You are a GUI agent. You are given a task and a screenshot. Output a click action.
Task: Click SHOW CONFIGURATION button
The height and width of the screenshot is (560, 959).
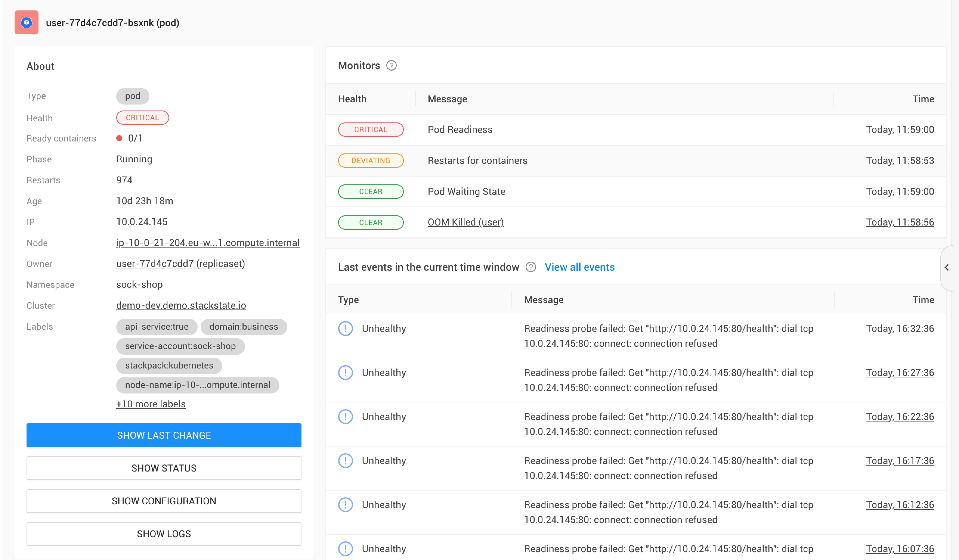click(164, 501)
